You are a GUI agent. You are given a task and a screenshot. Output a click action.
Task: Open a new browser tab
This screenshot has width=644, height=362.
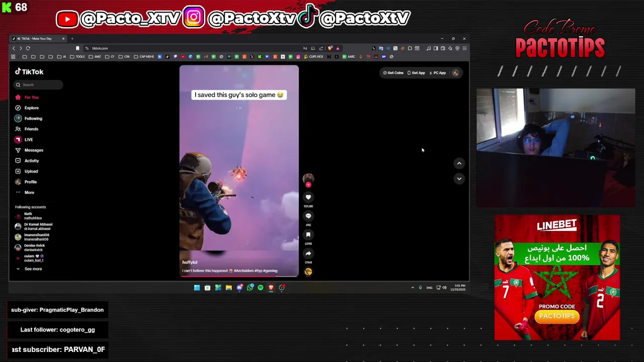point(72,39)
